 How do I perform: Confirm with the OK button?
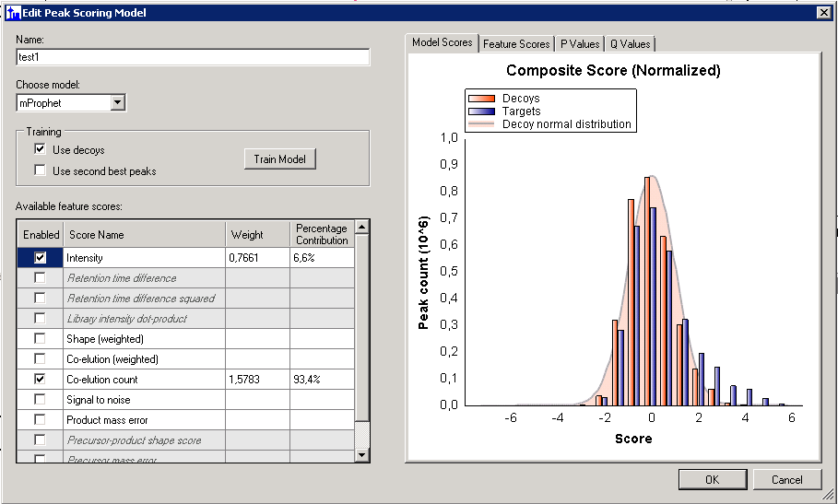point(712,479)
